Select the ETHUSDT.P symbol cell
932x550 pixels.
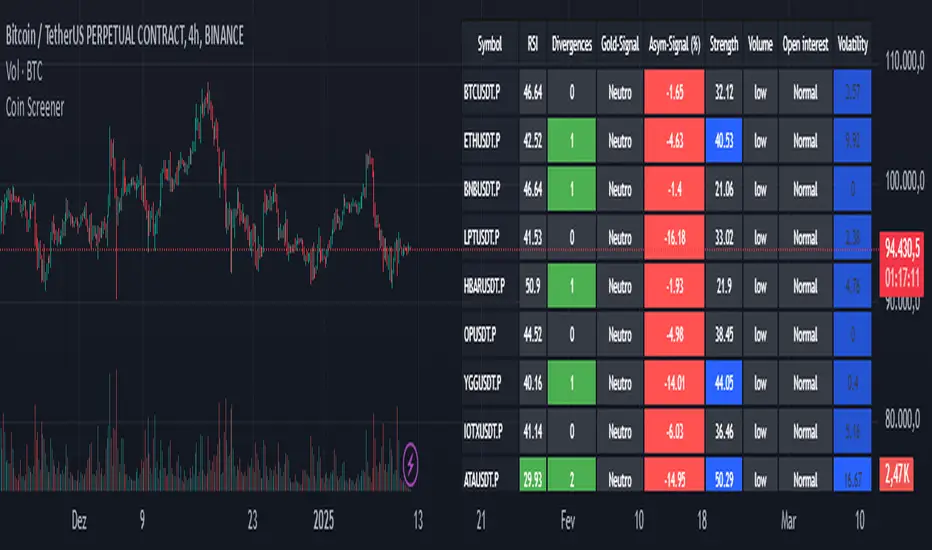(490, 141)
